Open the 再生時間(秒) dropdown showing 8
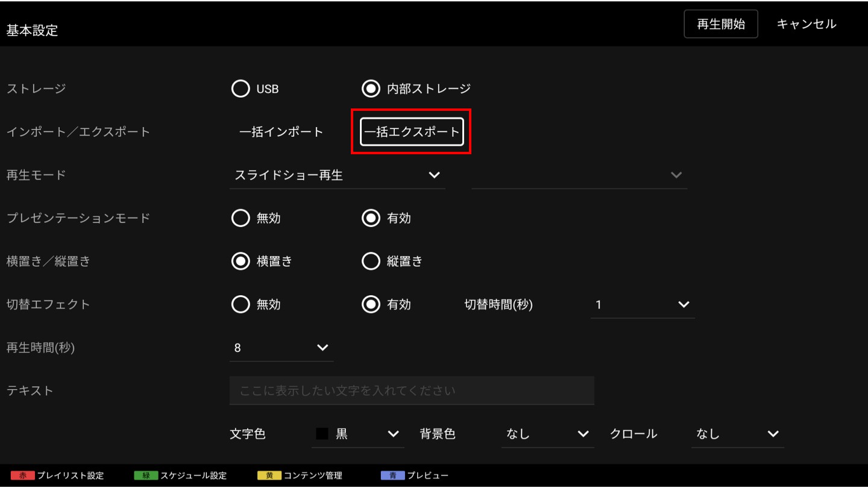The height and width of the screenshot is (488, 868). click(x=281, y=348)
